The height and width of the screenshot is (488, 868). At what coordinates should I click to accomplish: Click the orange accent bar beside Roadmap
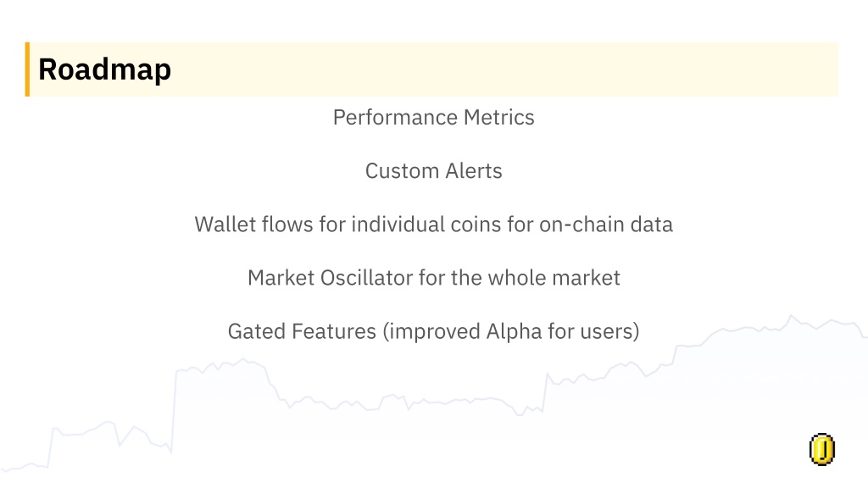[x=27, y=69]
